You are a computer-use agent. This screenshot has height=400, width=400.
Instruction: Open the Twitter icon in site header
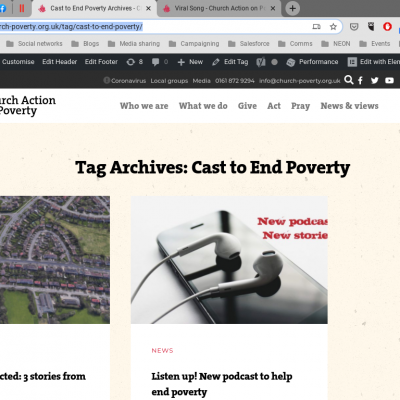(375, 80)
